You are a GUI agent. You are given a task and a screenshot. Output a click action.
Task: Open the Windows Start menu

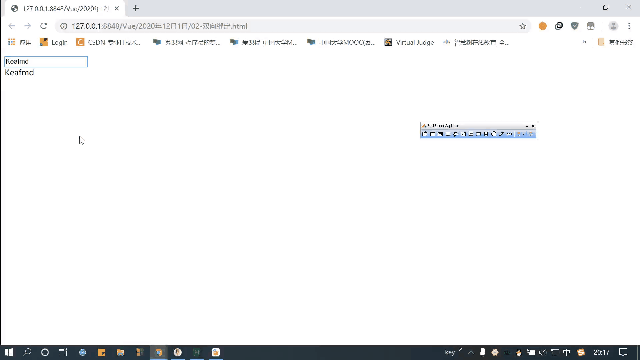[9, 352]
